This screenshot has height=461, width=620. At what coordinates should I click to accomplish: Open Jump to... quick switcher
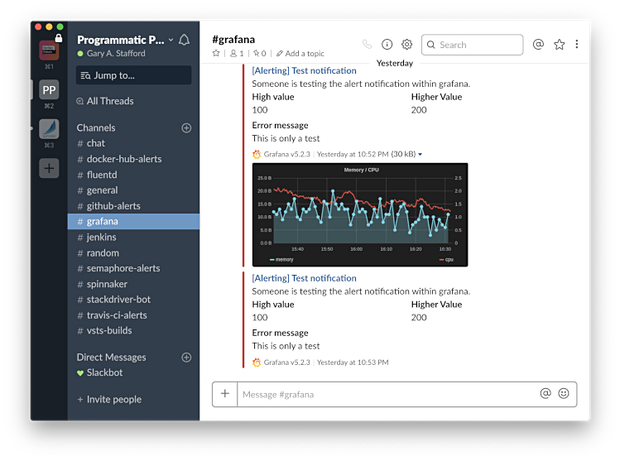tap(134, 75)
